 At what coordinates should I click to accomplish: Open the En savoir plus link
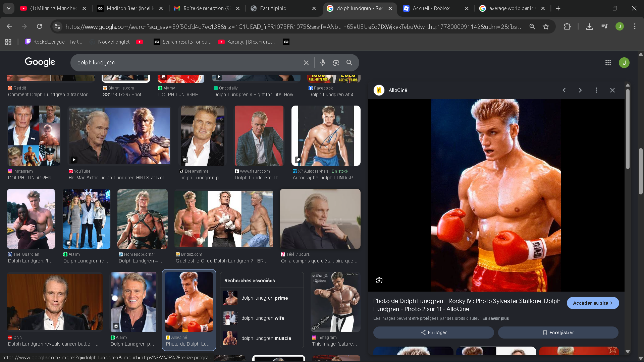[496, 318]
